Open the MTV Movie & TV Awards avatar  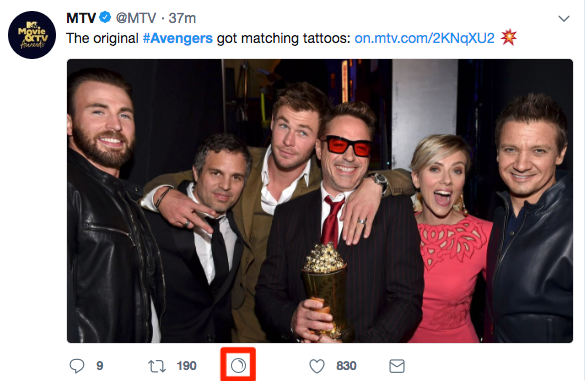point(32,35)
